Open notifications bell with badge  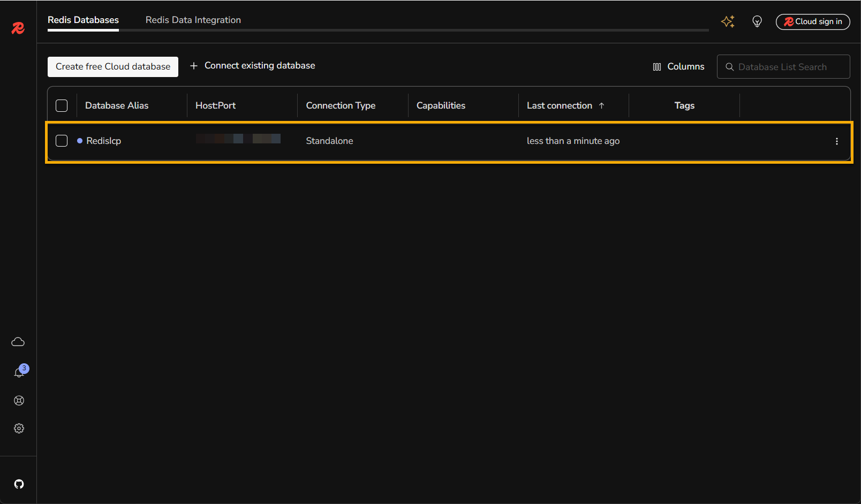19,372
